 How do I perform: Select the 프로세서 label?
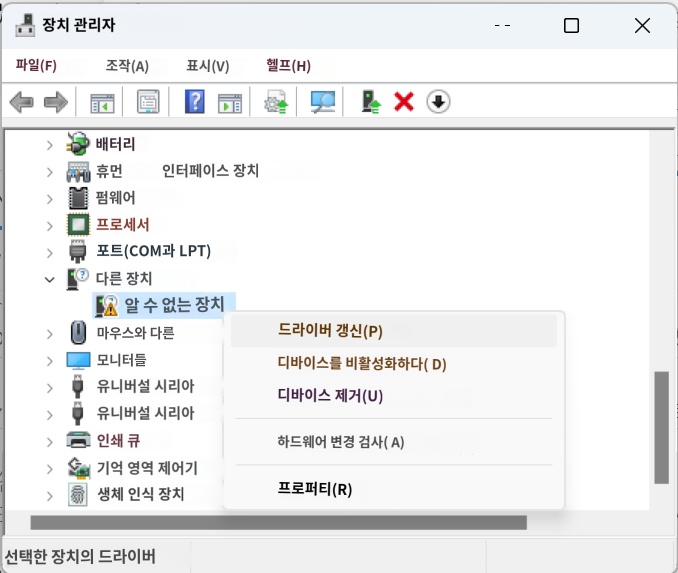122,225
